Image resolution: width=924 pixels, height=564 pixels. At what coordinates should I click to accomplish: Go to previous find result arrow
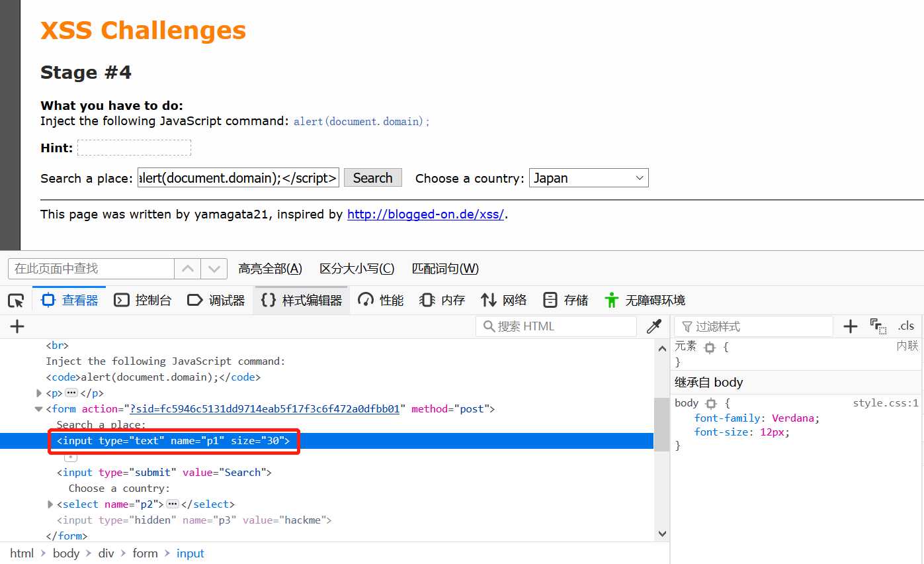click(x=188, y=268)
